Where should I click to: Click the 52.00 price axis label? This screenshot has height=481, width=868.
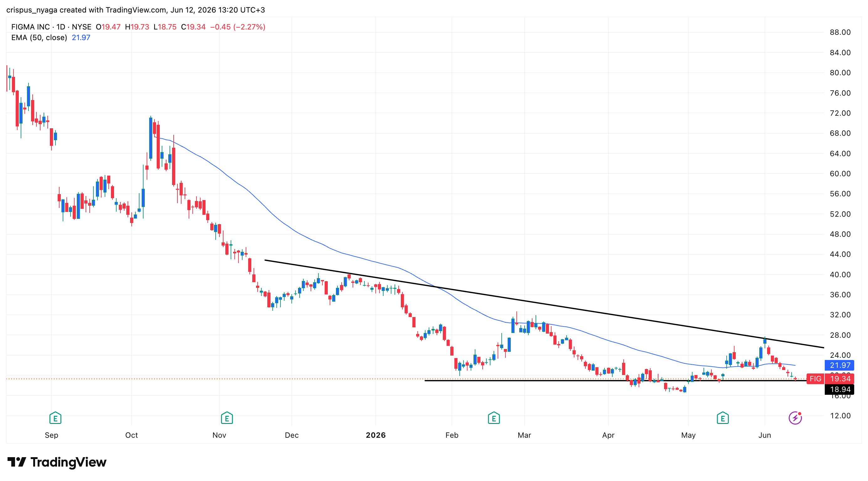840,214
